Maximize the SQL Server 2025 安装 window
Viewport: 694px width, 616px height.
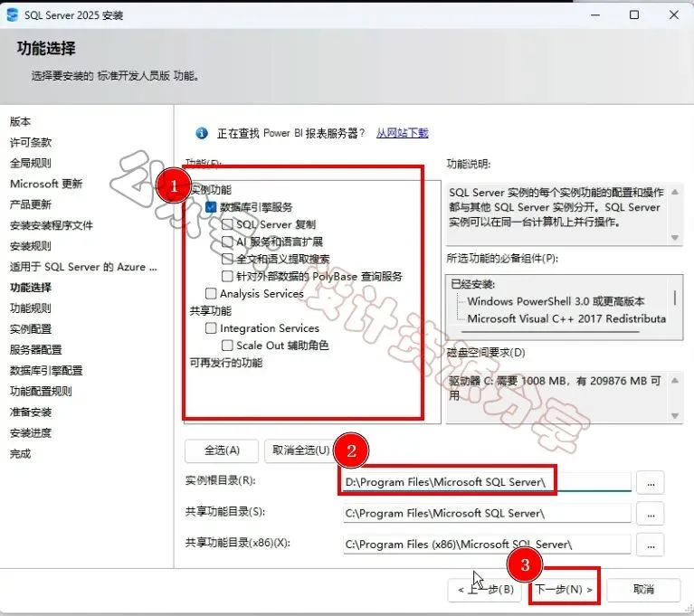(x=633, y=15)
